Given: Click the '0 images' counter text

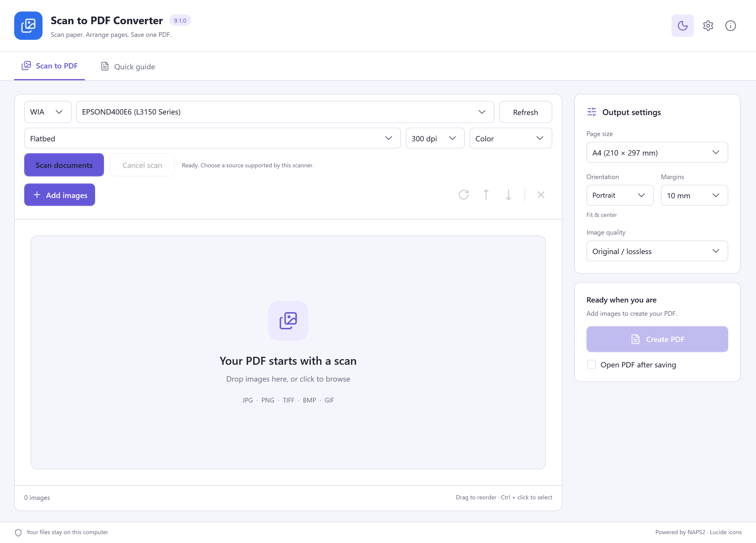Looking at the screenshot, I should coord(37,498).
